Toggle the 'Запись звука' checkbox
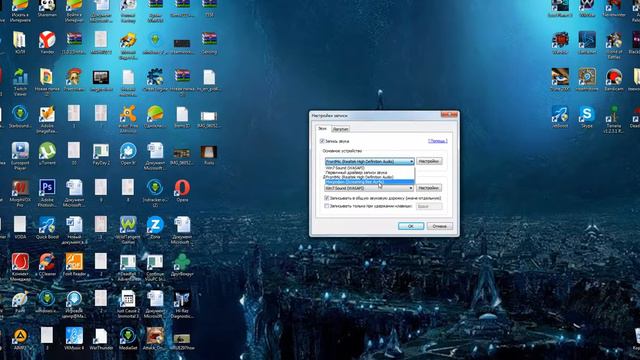This screenshot has height=360, width=640. (322, 141)
